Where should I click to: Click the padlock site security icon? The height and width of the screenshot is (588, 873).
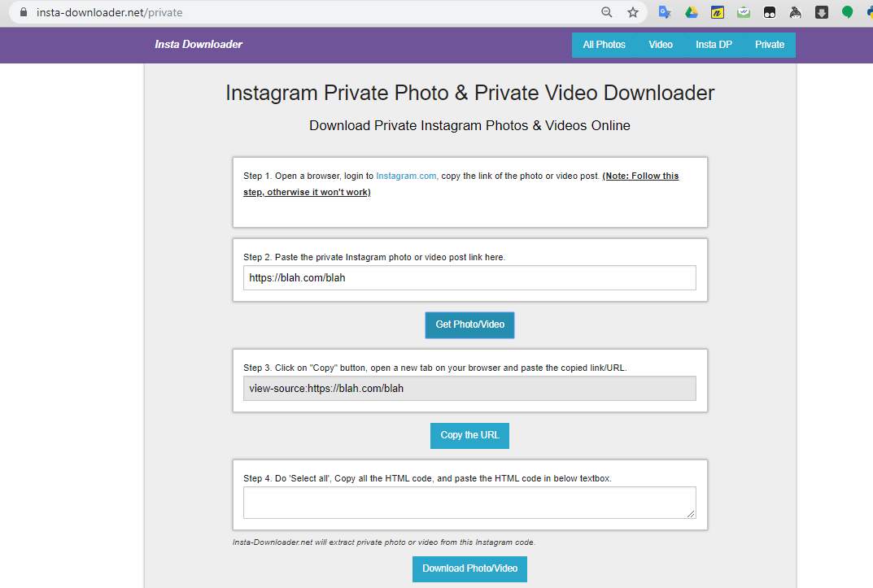click(x=24, y=11)
